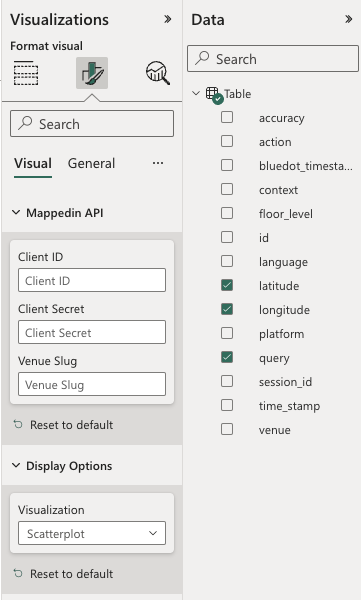Open the more options ellipsis
This screenshot has height=600, width=361.
coord(158,163)
